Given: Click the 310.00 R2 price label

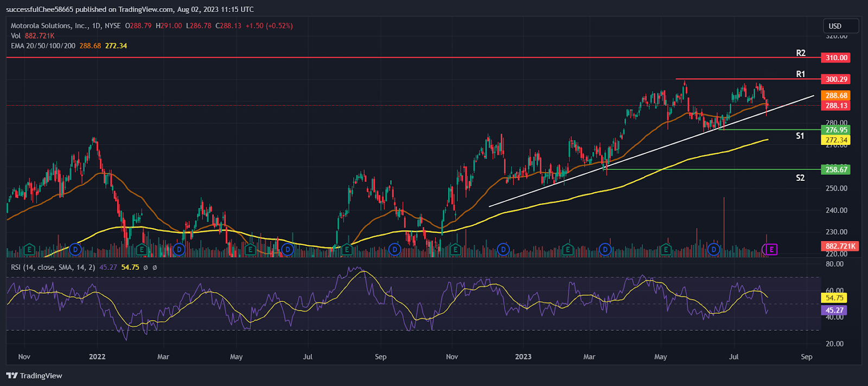Looking at the screenshot, I should 836,58.
